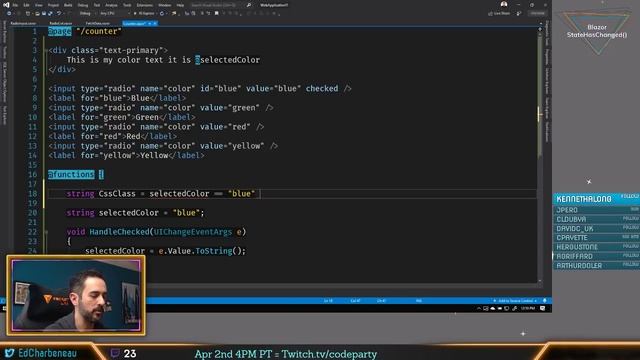The image size is (640, 360).
Task: Click ARTHURDOLER in the followers list
Action: 579,265
